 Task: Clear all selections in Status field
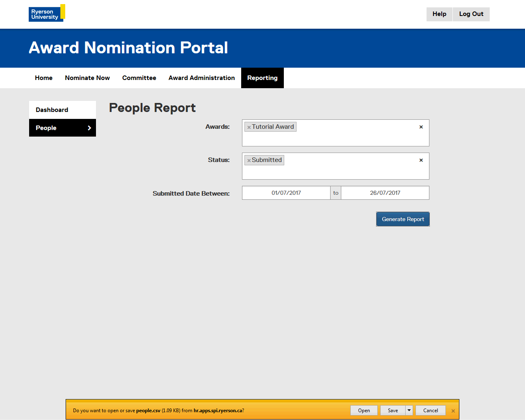(421, 160)
